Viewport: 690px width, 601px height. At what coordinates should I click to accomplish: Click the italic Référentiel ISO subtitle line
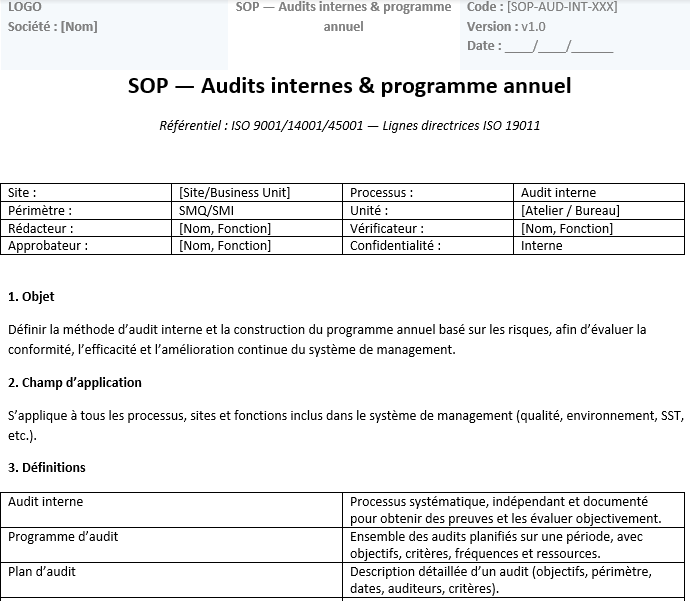350,125
